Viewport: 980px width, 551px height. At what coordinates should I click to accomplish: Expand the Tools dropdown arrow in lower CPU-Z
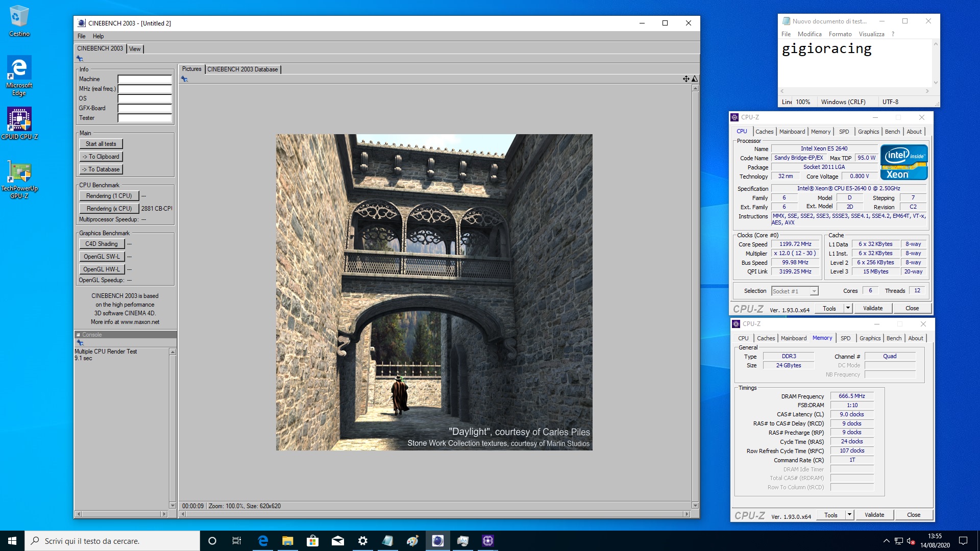point(849,515)
